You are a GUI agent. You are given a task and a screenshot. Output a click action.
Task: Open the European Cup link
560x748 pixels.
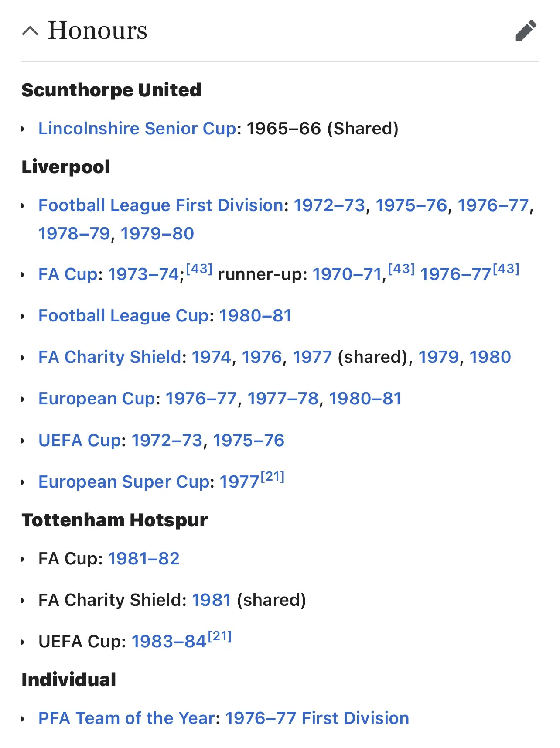pyautogui.click(x=96, y=399)
